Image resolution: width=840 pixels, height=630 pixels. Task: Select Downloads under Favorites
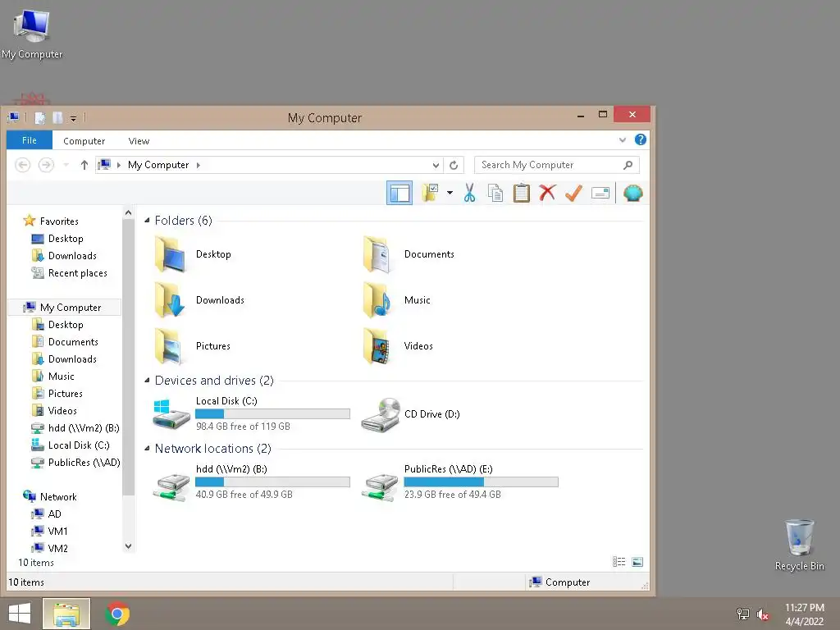[x=72, y=256]
